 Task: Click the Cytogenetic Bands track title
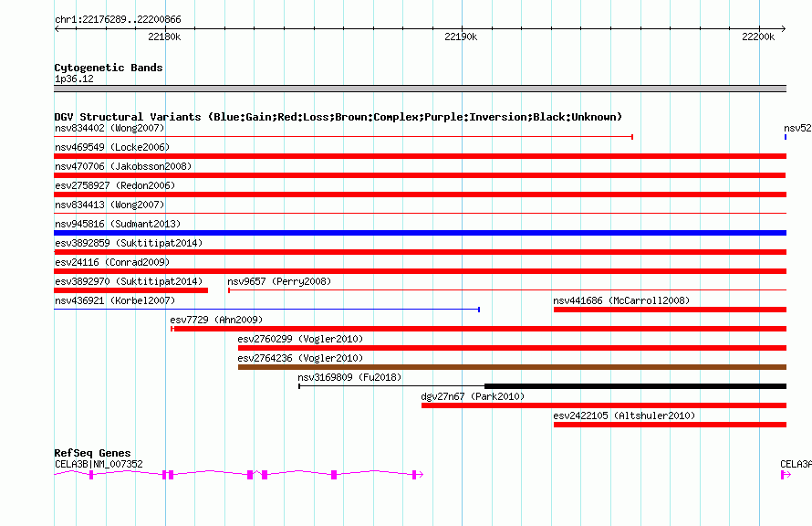click(109, 68)
